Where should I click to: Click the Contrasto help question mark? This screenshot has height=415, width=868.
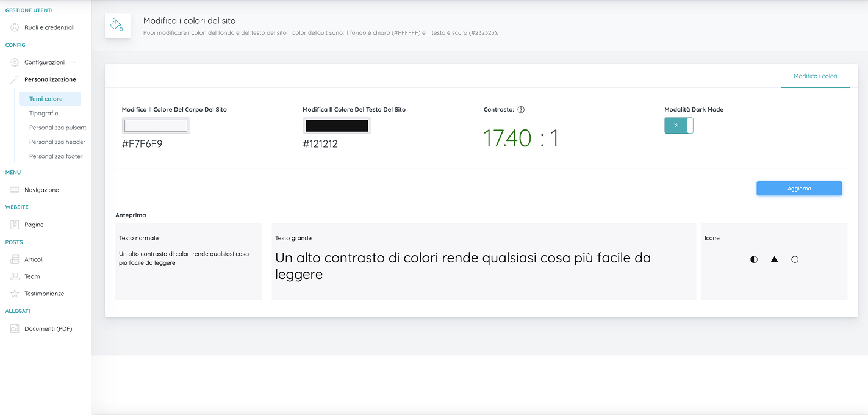pos(521,110)
